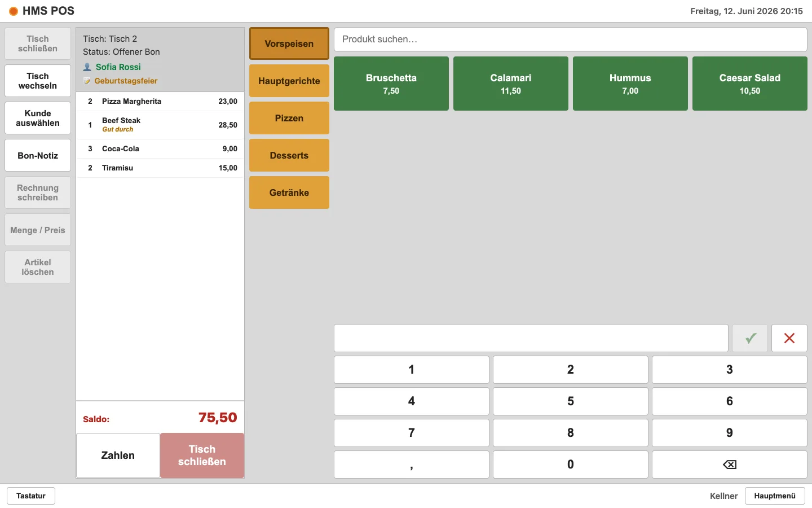Click Kunde auswählen button
The image size is (812, 508).
coord(38,118)
